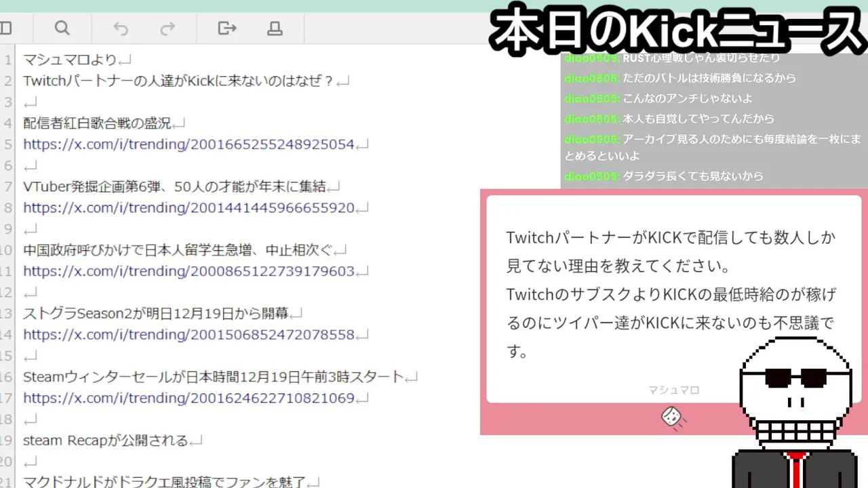Click the line 'ストグラSeason2が明日12月19日から開幕'
The height and width of the screenshot is (488, 868).
coord(156,314)
